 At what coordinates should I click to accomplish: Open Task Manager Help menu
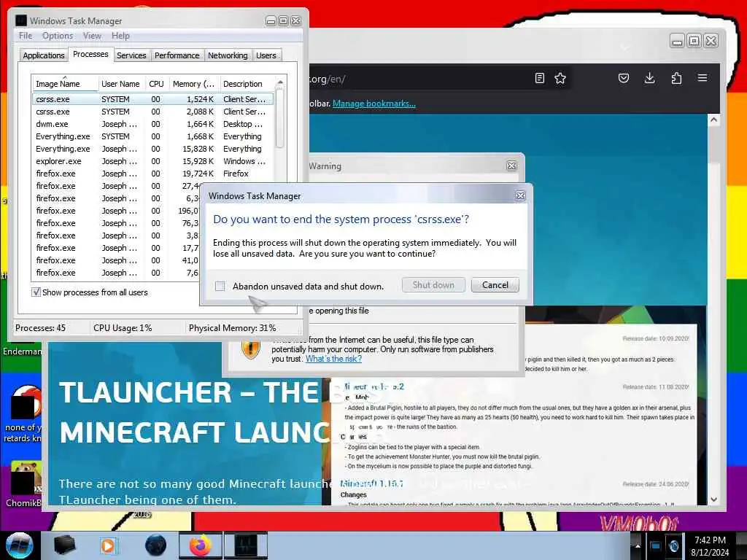[x=120, y=36]
